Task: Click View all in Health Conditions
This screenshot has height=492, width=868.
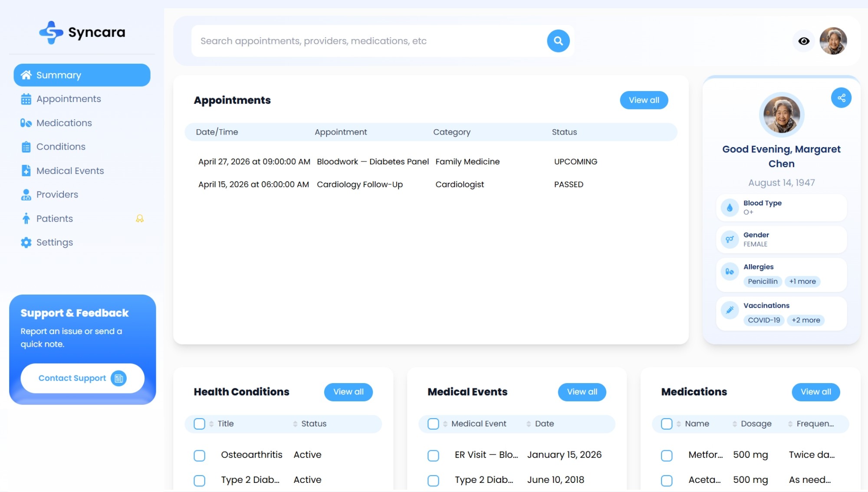Action: pyautogui.click(x=348, y=392)
